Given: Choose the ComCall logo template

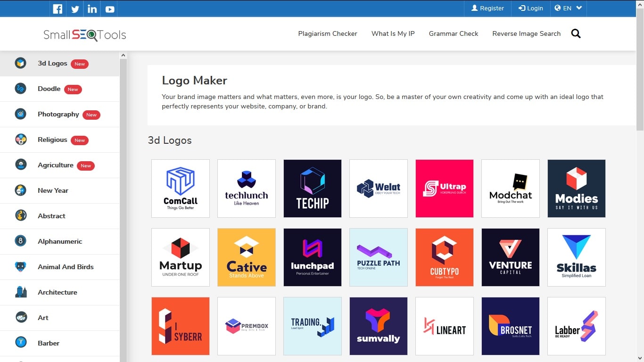Looking at the screenshot, I should click(x=181, y=189).
